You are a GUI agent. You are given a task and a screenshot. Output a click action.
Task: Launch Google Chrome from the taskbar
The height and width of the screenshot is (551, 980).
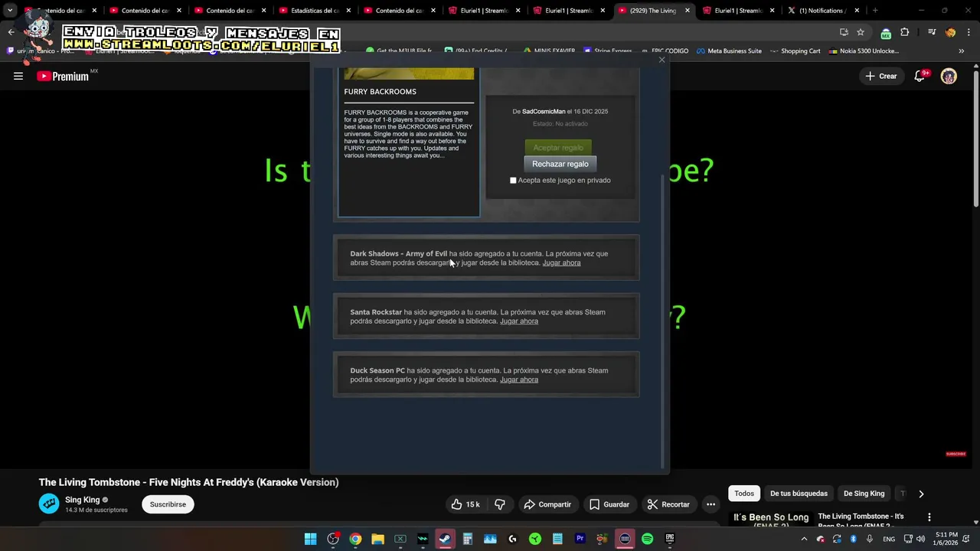click(355, 539)
